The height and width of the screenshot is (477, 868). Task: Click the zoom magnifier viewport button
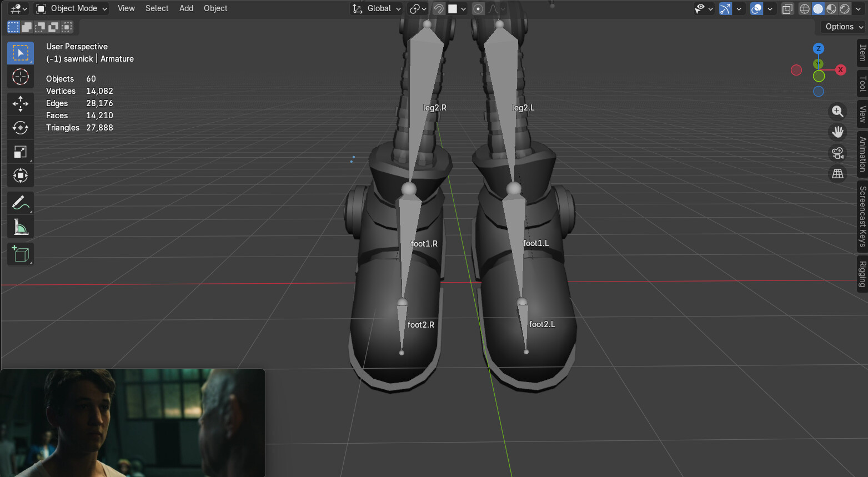tap(837, 111)
